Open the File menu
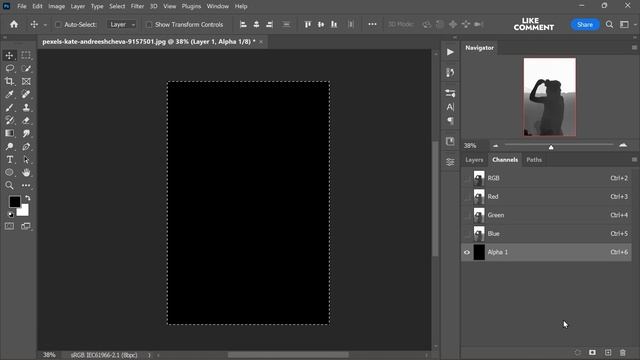Viewport: 640px width, 360px height. point(22,6)
